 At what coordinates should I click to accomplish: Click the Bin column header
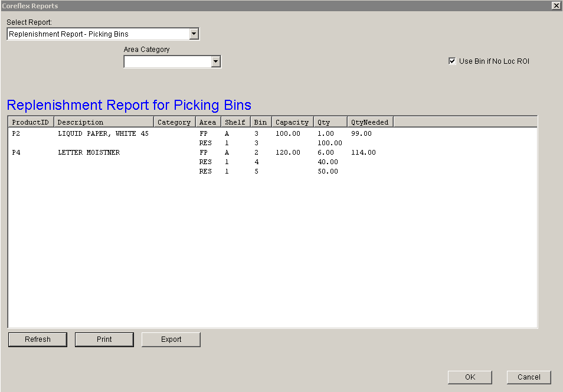pyautogui.click(x=261, y=122)
